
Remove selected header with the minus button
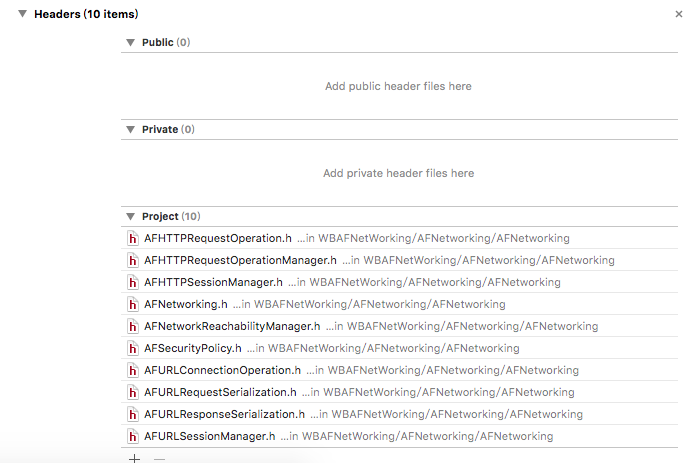160,459
